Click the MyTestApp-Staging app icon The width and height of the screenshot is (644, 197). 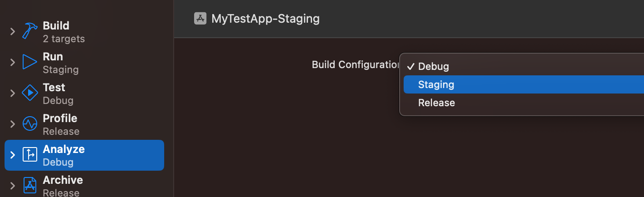200,19
